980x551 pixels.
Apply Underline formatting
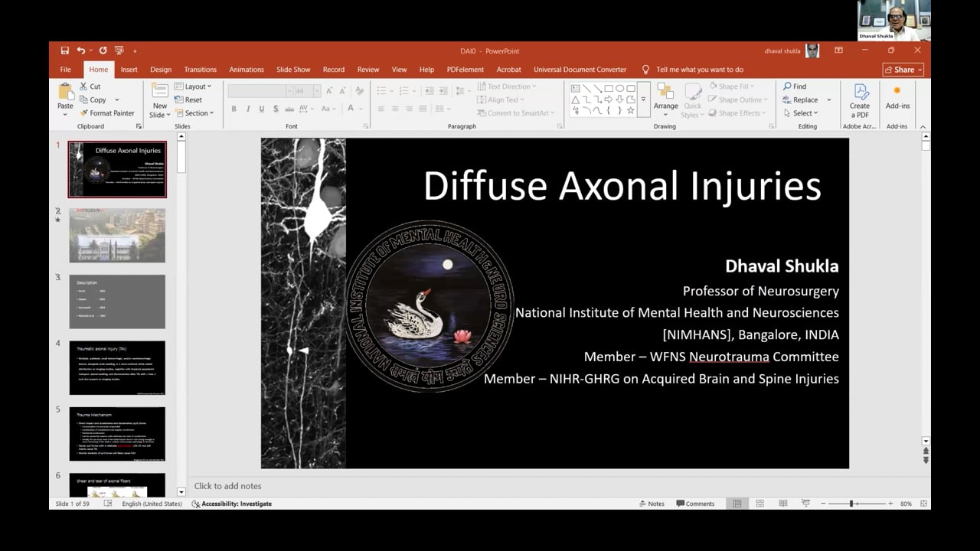coord(262,109)
